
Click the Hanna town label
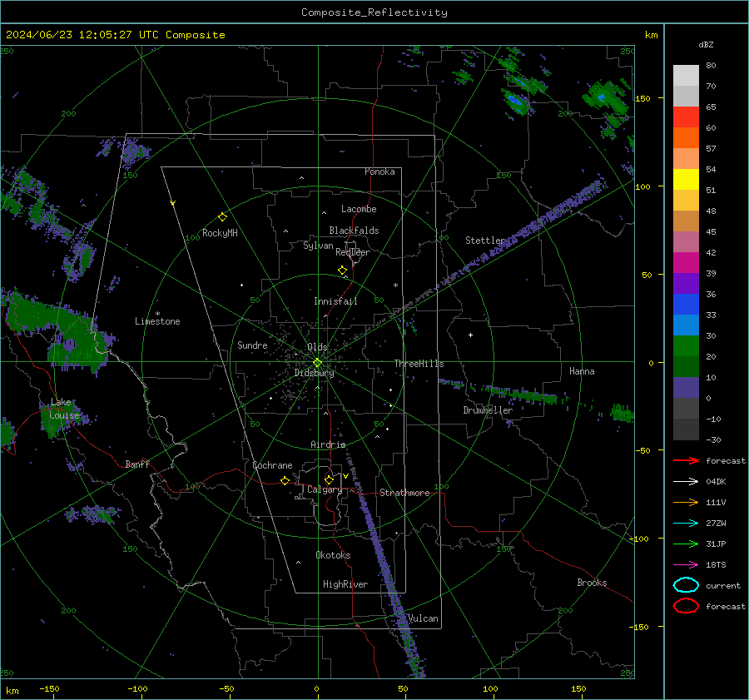[582, 371]
